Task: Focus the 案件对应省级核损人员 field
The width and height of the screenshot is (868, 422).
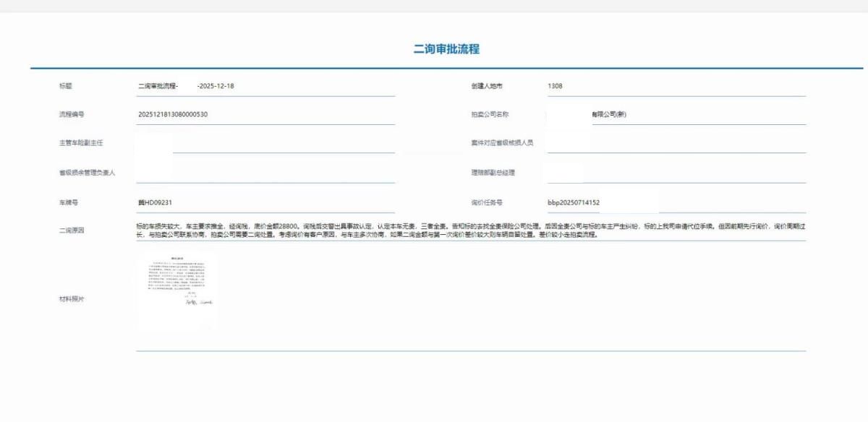Action: [676, 143]
